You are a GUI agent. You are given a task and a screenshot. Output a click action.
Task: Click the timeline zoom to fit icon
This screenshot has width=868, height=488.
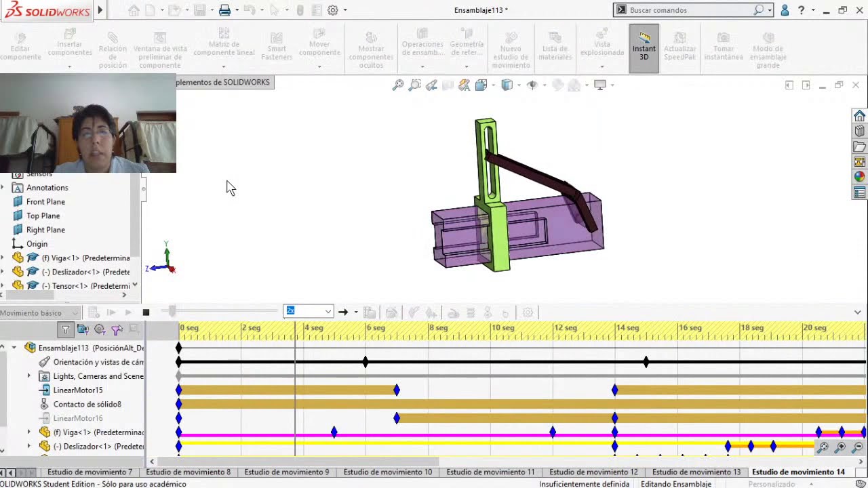click(823, 447)
